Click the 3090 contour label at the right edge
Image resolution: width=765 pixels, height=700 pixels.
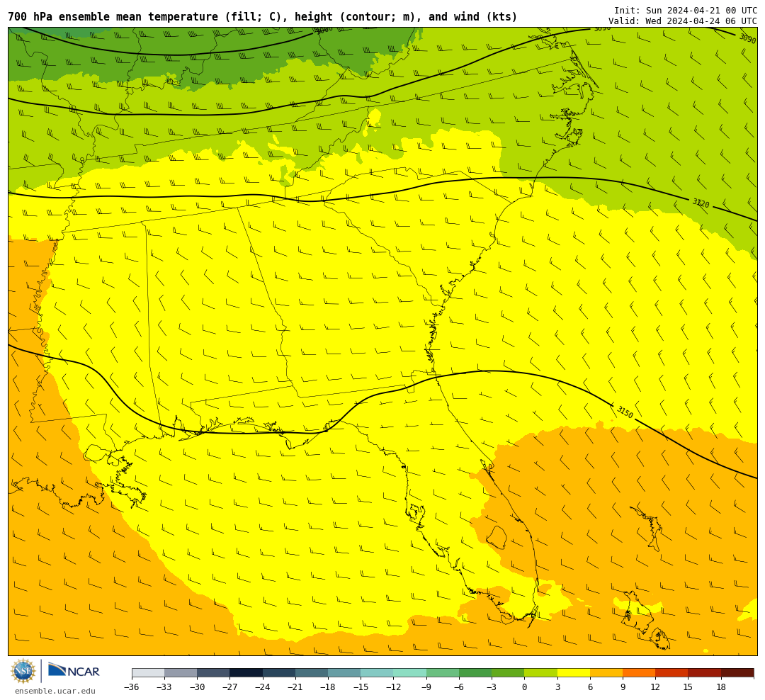747,38
